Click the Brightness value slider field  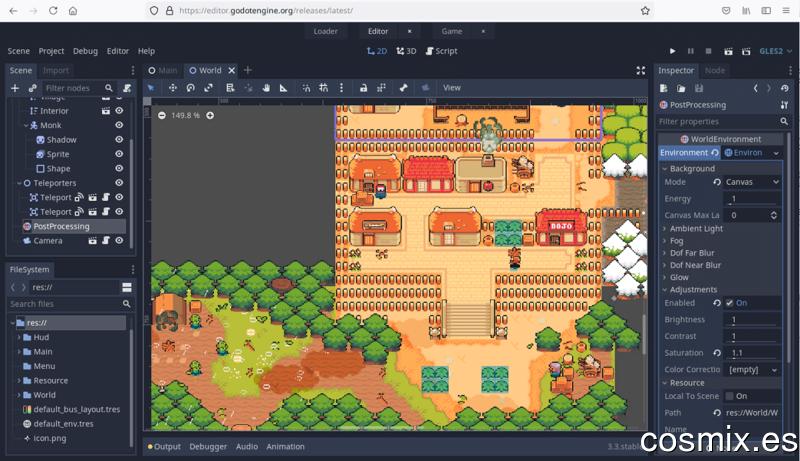(x=754, y=320)
